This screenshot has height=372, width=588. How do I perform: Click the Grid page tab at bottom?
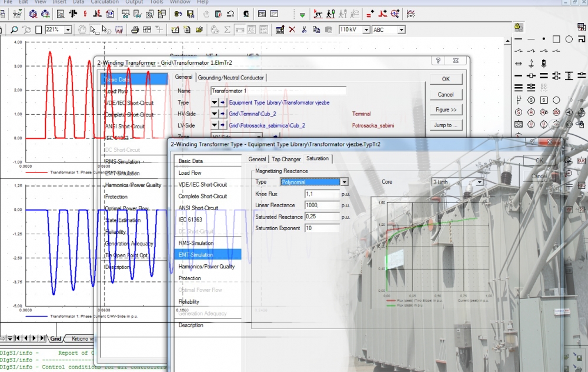tap(55, 338)
